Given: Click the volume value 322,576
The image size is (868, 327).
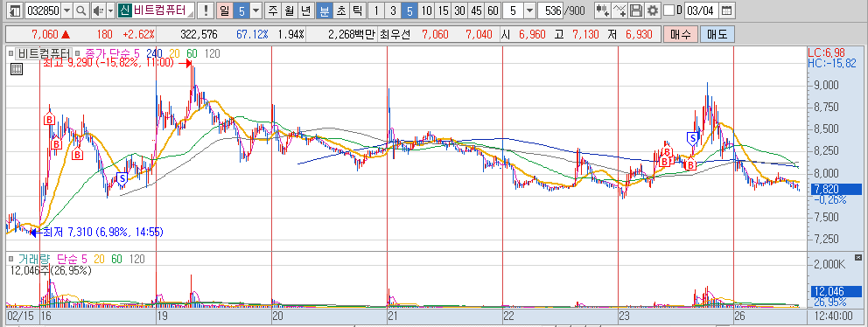Looking at the screenshot, I should (x=199, y=34).
